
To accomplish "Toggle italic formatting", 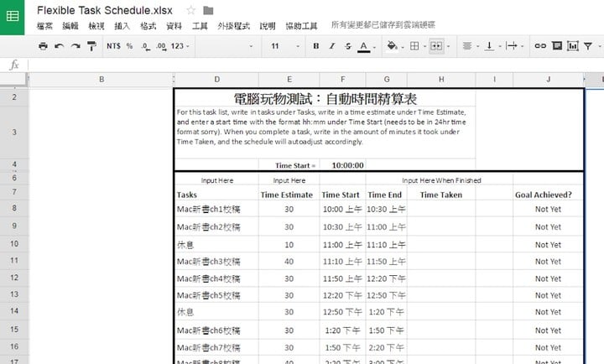I will [x=332, y=46].
